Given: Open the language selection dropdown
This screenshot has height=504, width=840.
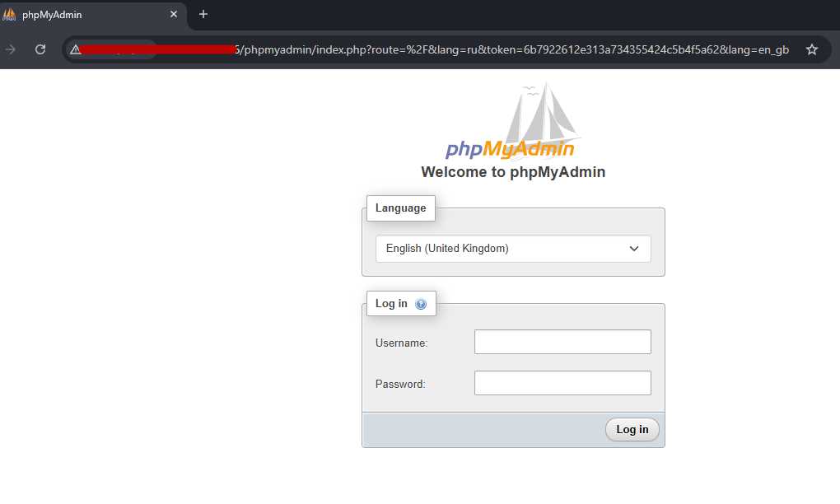Looking at the screenshot, I should pos(513,249).
